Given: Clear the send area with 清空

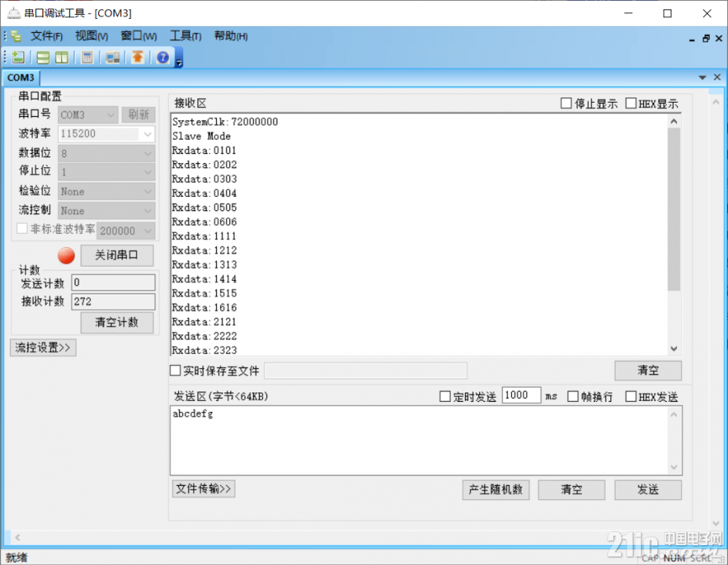Looking at the screenshot, I should [572, 490].
